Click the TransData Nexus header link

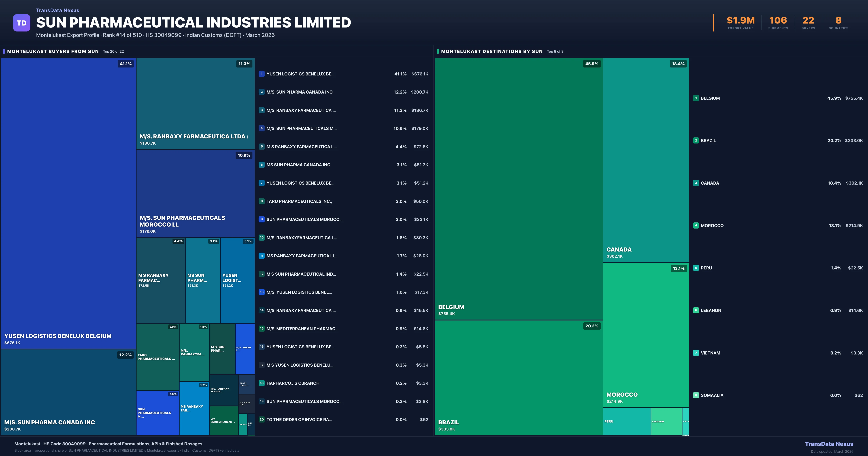(x=58, y=10)
